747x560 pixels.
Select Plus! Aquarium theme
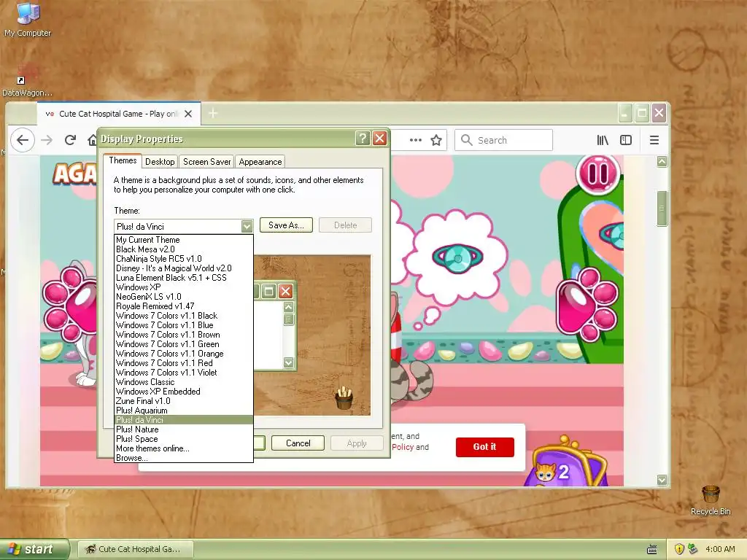(x=184, y=411)
